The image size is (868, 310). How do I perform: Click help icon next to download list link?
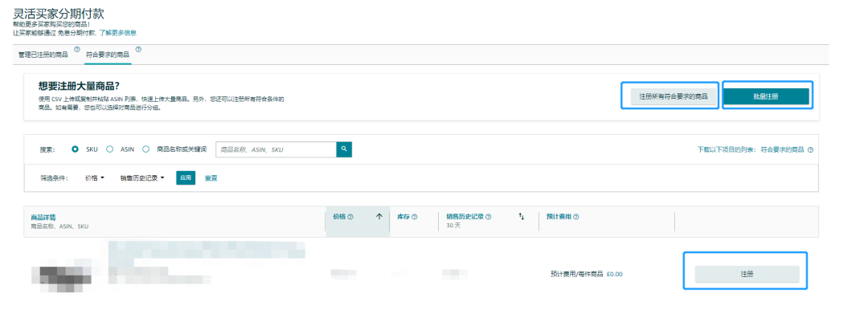click(810, 150)
